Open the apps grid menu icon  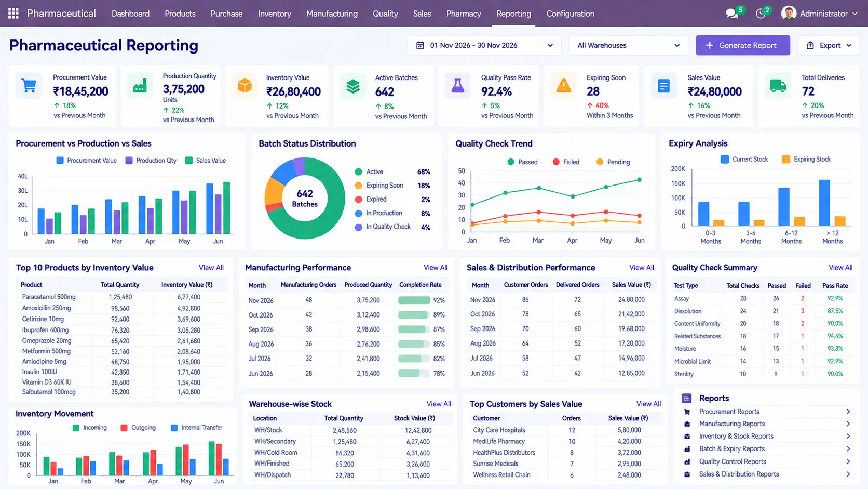click(x=13, y=14)
